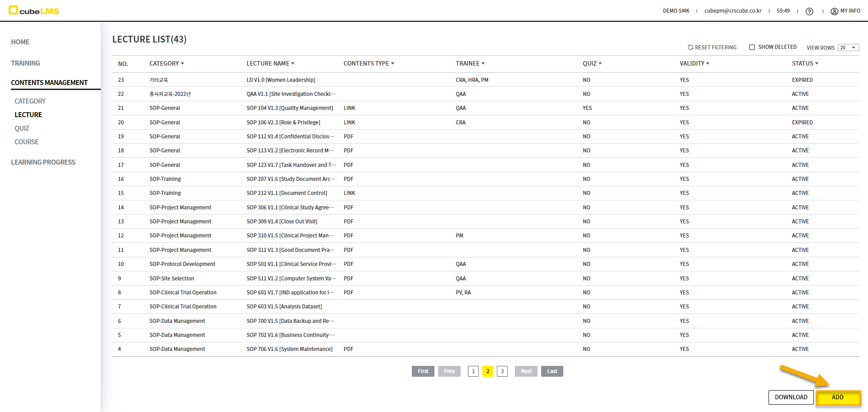The width and height of the screenshot is (868, 412).
Task: Click the First page button
Action: (x=423, y=371)
